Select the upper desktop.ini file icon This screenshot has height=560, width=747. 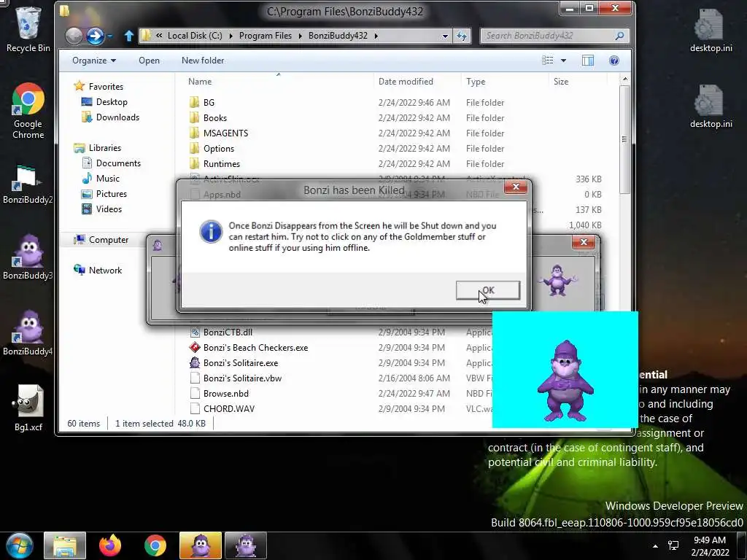[711, 29]
